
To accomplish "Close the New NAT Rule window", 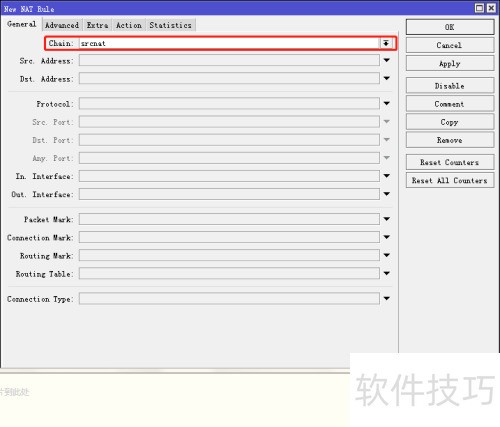I will [x=491, y=8].
